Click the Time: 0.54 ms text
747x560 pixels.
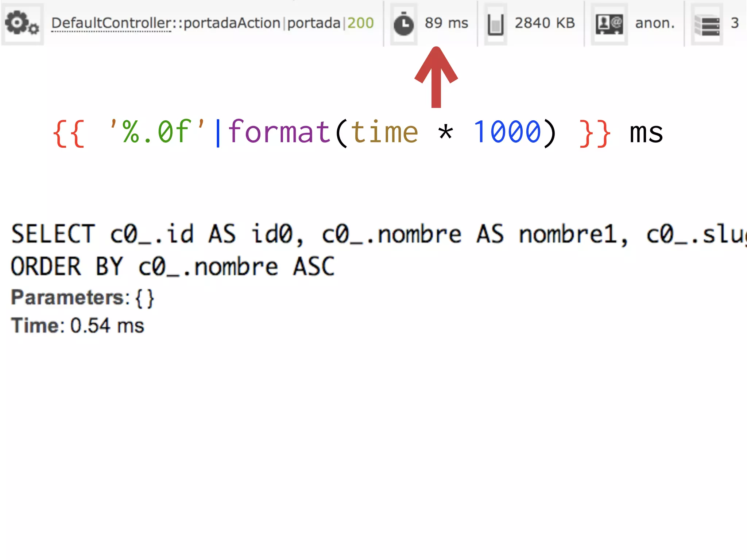77,325
